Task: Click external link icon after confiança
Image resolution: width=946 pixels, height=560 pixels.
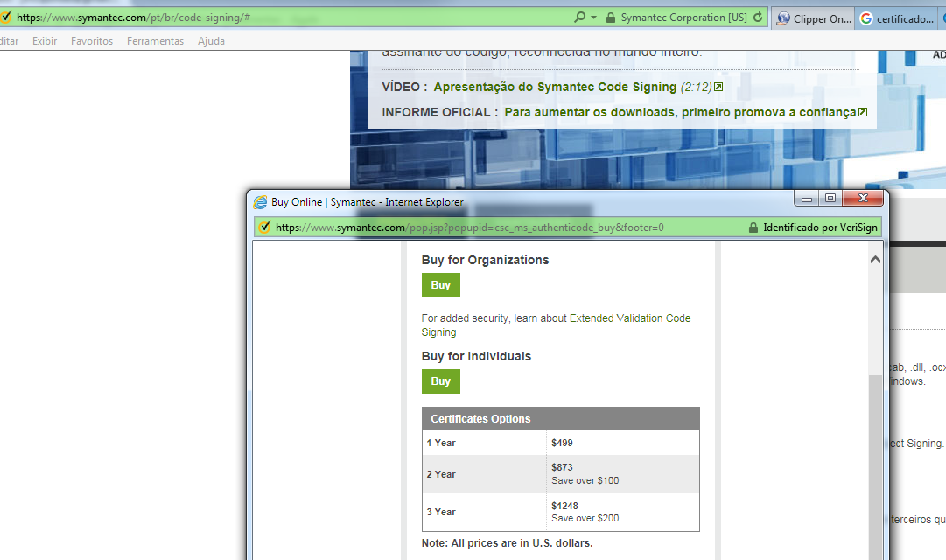Action: 863,112
